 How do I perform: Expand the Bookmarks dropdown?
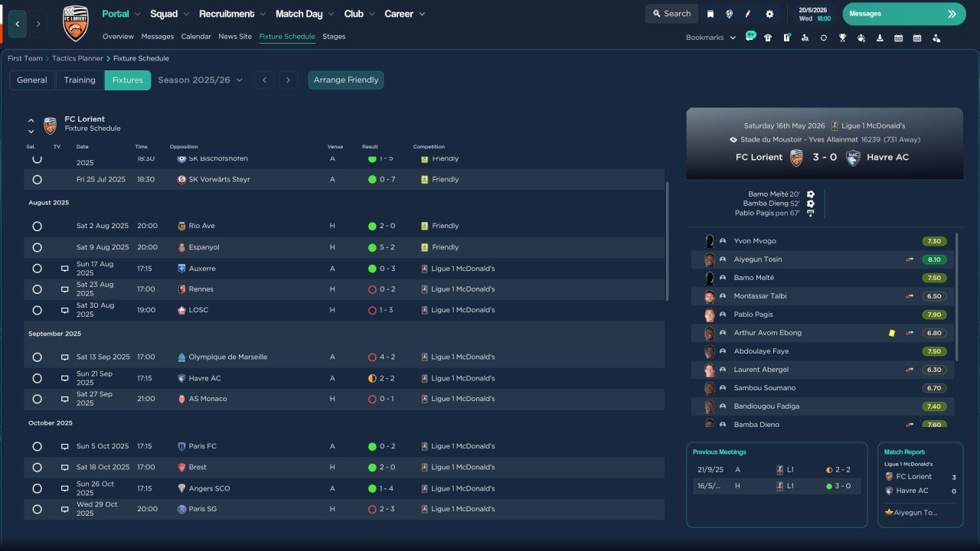(x=710, y=37)
